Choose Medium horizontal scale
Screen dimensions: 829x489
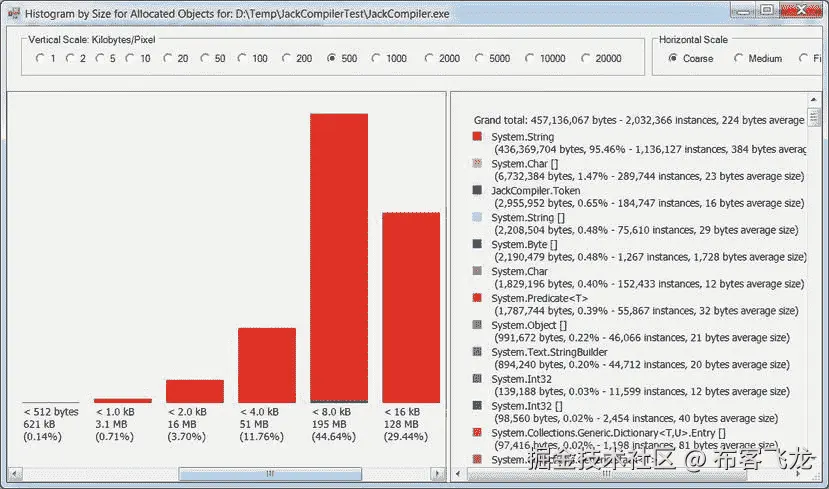pyautogui.click(x=739, y=58)
